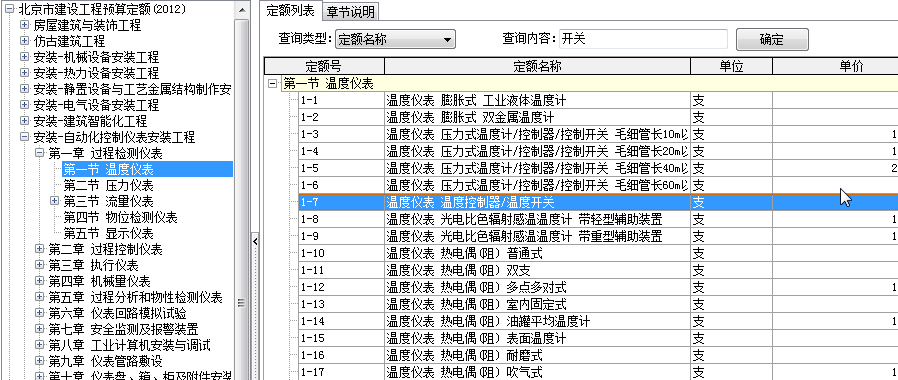Click the 第一节 温度仪表 group header row
898x380 pixels.
[x=590, y=84]
